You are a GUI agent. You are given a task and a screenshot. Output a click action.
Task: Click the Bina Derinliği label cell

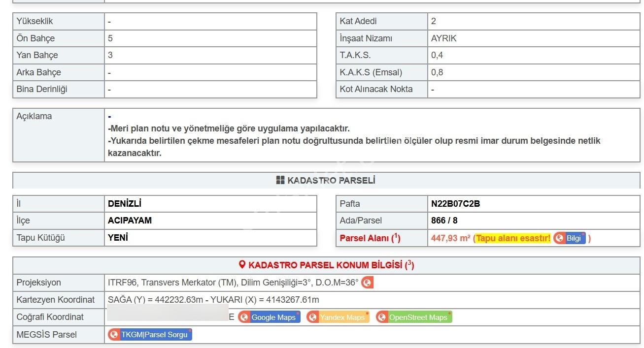[x=59, y=89]
